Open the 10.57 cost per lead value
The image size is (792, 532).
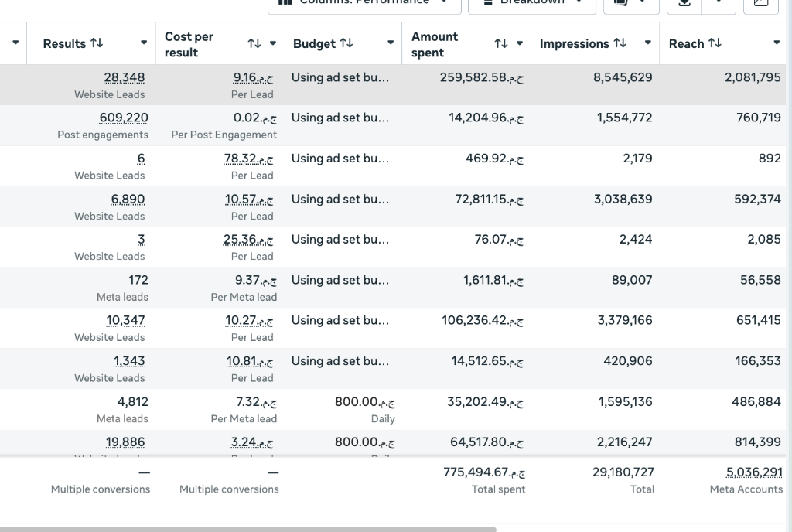point(249,199)
